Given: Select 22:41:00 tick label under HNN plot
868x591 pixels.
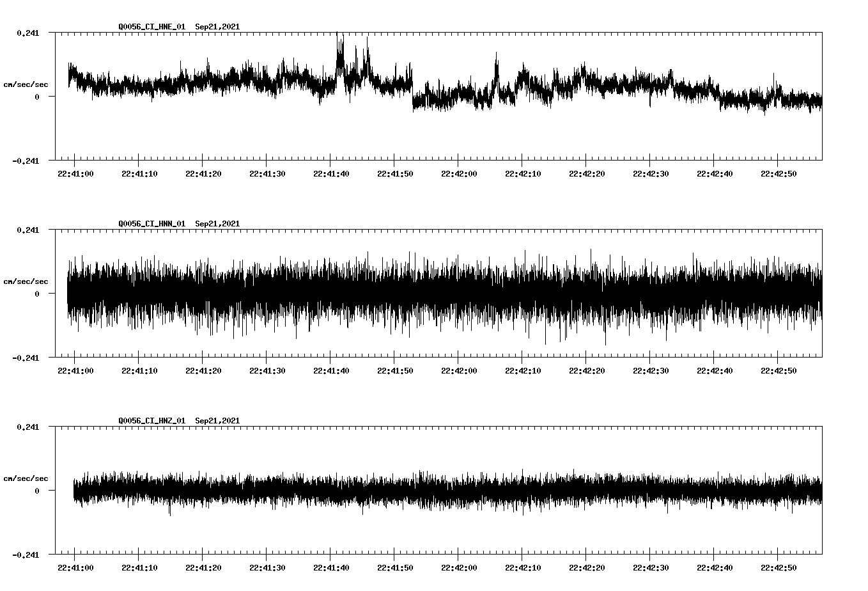Looking at the screenshot, I should pos(75,370).
